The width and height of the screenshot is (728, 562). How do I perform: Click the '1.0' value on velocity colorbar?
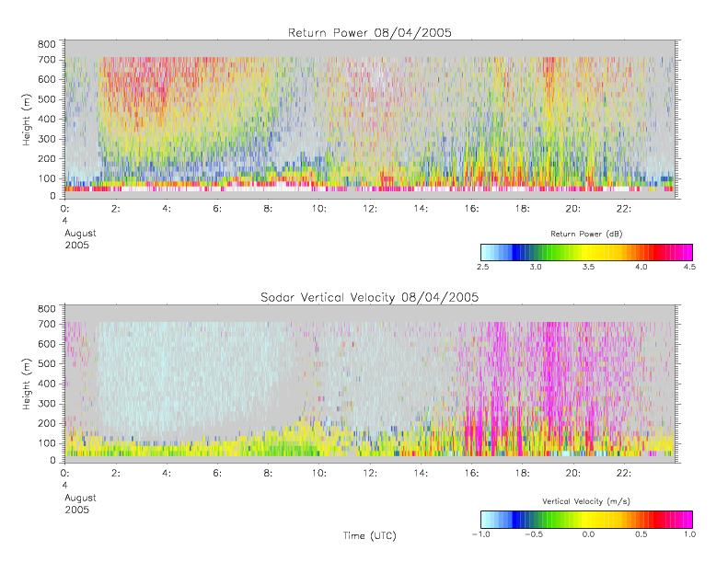click(689, 534)
